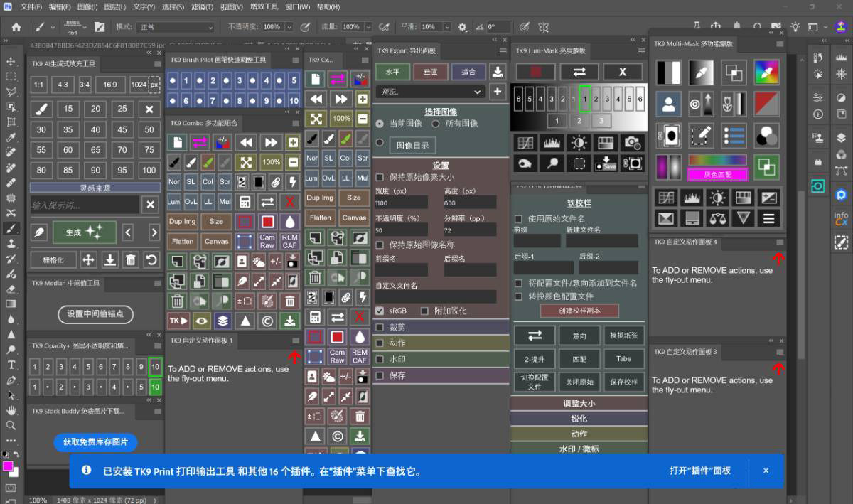This screenshot has width=853, height=504.
Task: Click the histogram icon in TK9 Lum-Mask panel
Action: point(551,143)
